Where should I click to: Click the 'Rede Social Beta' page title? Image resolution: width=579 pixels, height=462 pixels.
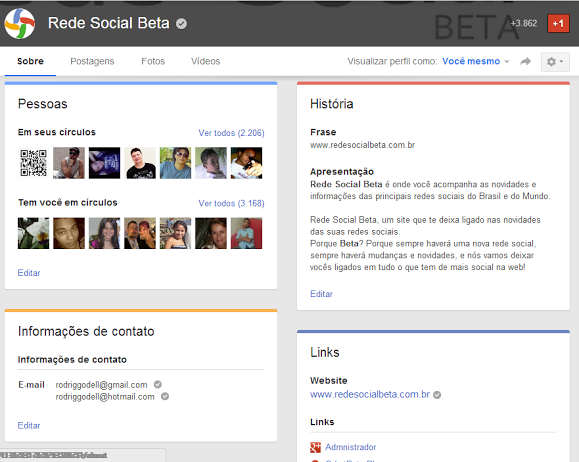[109, 23]
